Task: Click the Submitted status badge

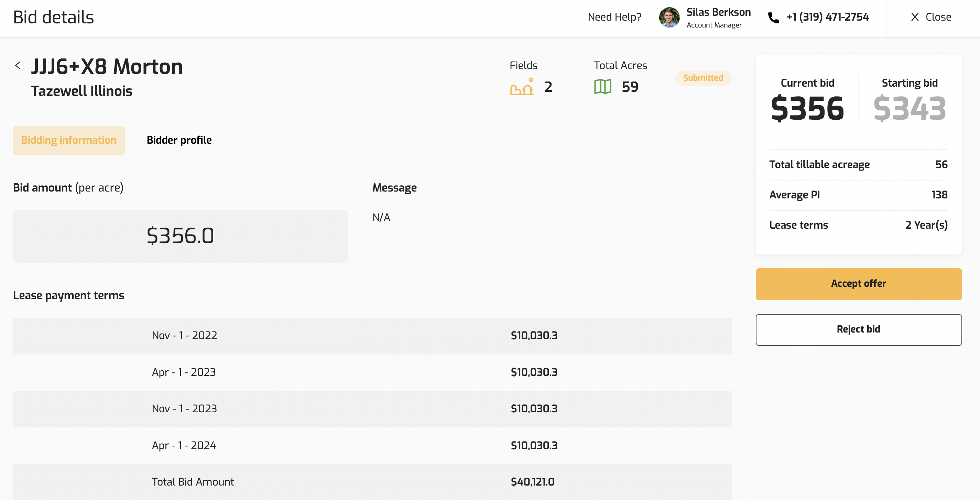Action: [x=703, y=78]
